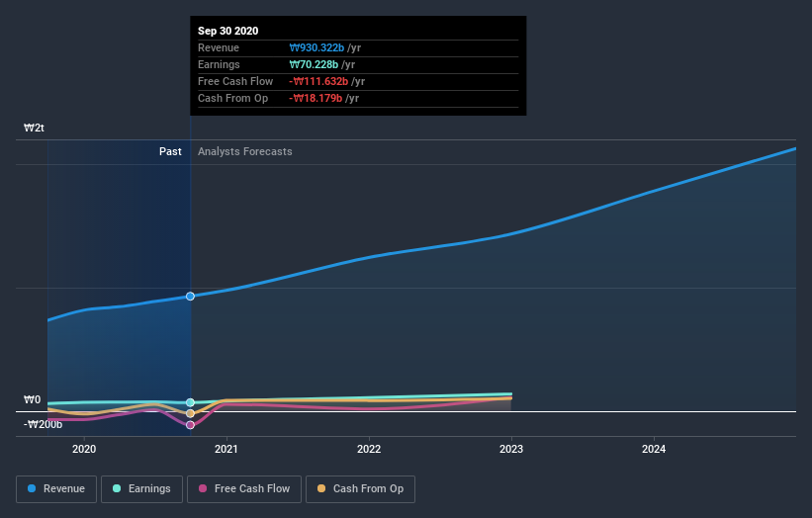Click the 2023 x-axis label
Screen dimensions: 812x518
click(511, 449)
